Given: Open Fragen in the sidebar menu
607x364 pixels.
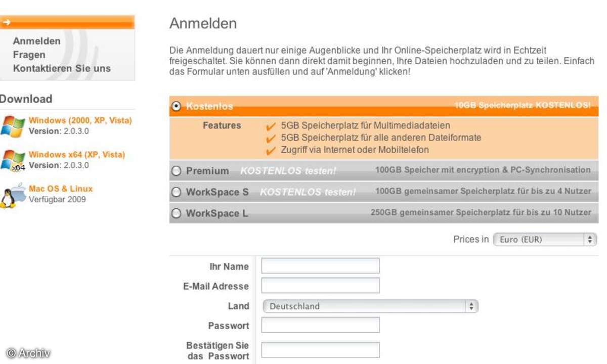Looking at the screenshot, I should point(29,55).
